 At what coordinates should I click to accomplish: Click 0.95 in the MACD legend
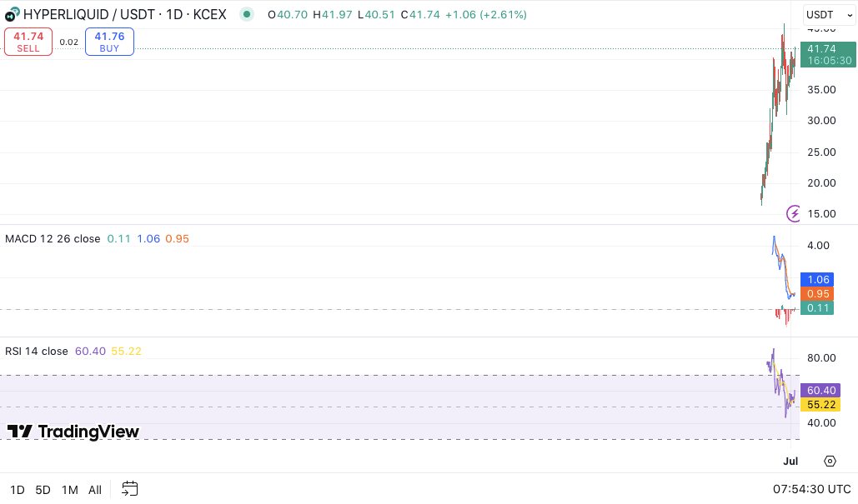(178, 239)
